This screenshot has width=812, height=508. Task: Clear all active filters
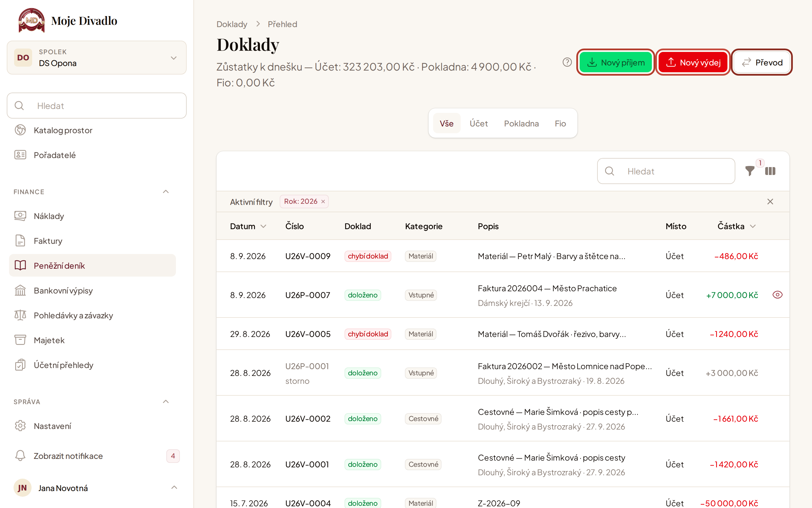(x=770, y=202)
